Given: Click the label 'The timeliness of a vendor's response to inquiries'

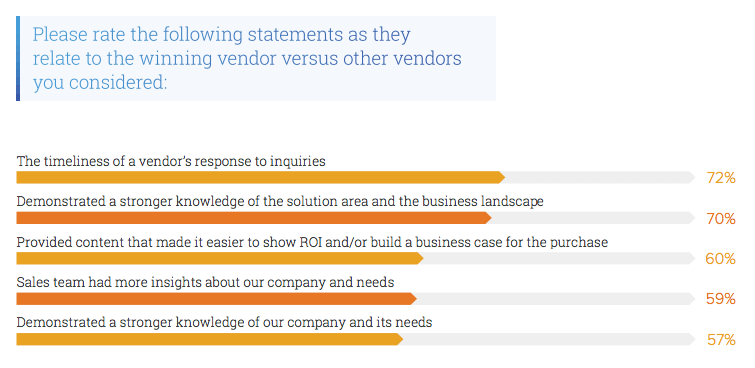Looking at the screenshot, I should pyautogui.click(x=171, y=161).
